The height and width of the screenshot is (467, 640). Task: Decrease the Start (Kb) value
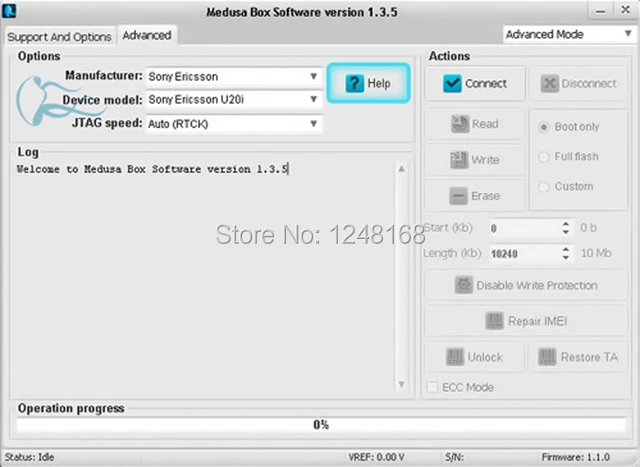(566, 232)
